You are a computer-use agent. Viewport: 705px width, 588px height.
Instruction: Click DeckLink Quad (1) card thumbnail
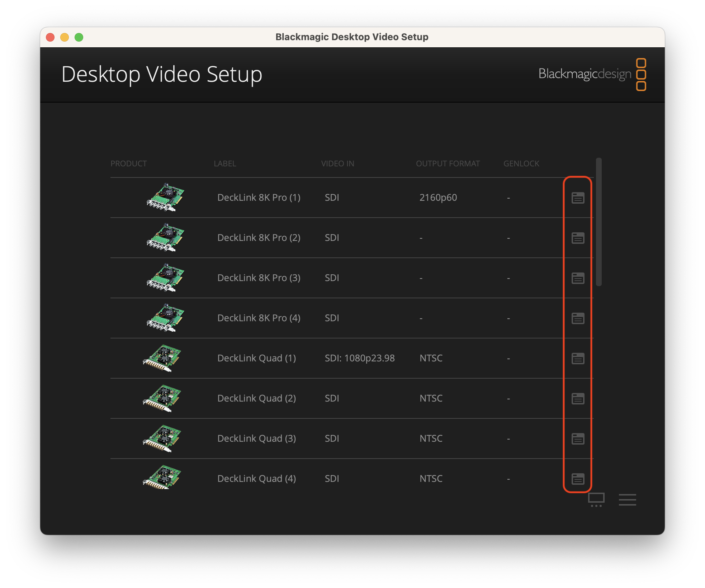click(162, 358)
